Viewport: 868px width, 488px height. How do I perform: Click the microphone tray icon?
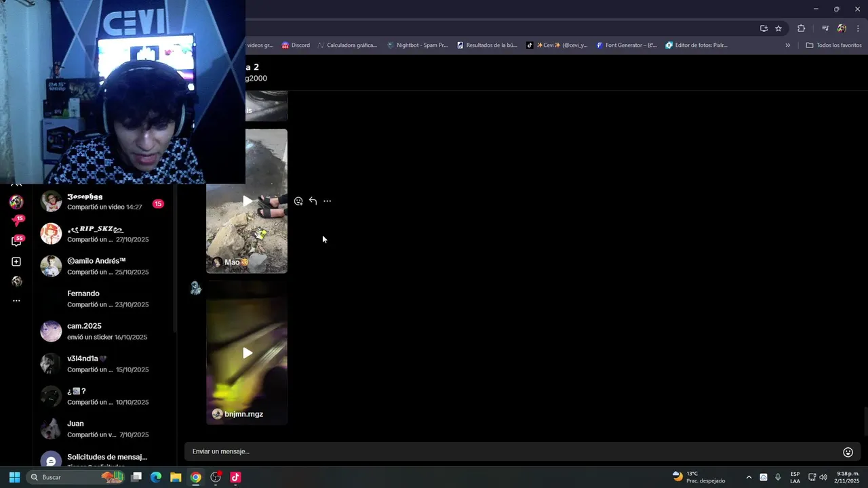778,477
